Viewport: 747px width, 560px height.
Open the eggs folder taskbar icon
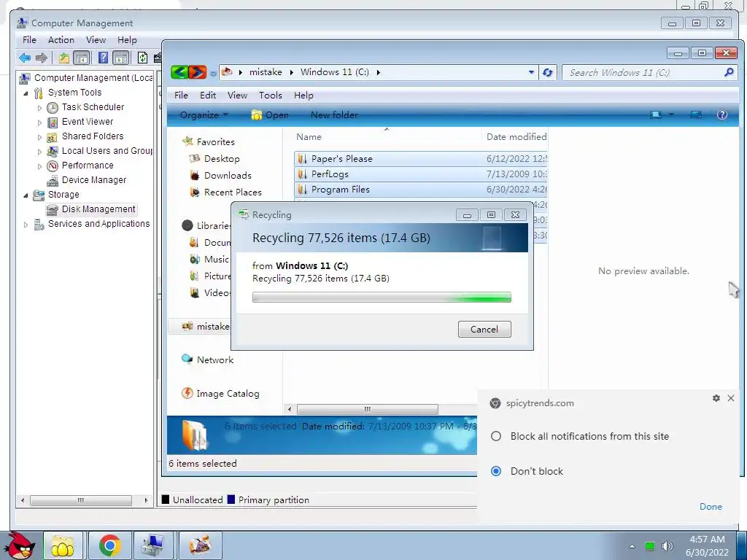pos(63,545)
